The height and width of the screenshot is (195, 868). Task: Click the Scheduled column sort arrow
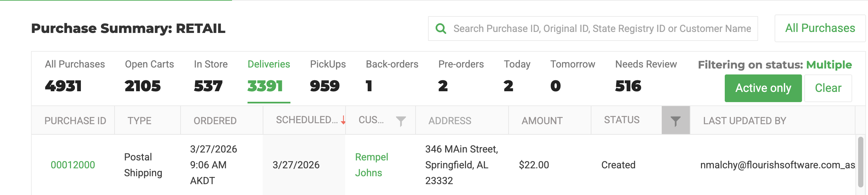(x=342, y=120)
